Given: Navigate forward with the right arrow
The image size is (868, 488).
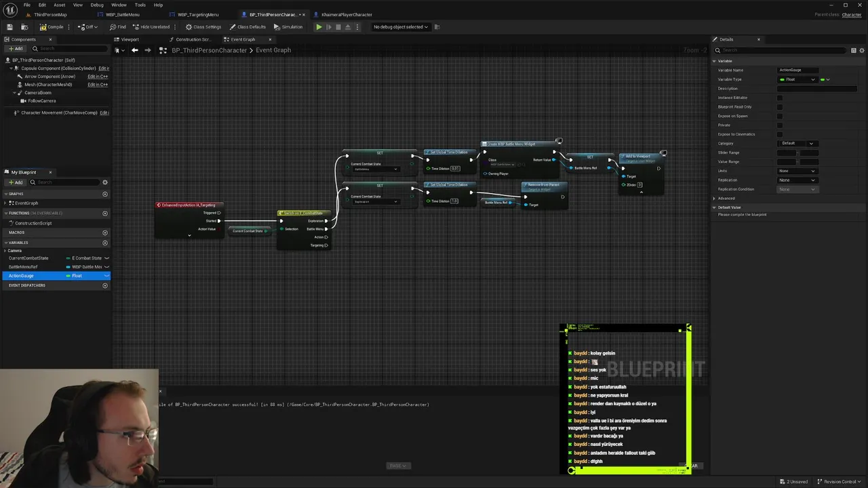Looking at the screenshot, I should coord(146,50).
